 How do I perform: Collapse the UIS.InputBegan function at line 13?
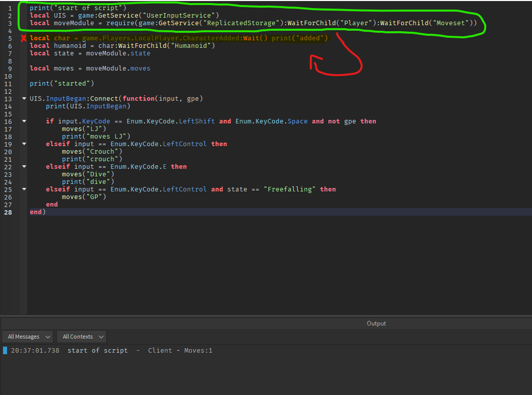24,99
